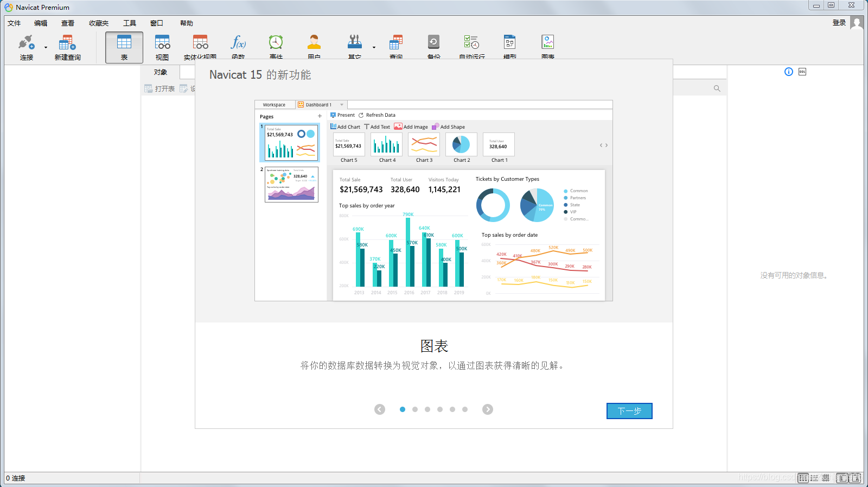Viewport: 868px width, 487px height.
Task: Click the DDL panel icon
Action: click(x=802, y=72)
